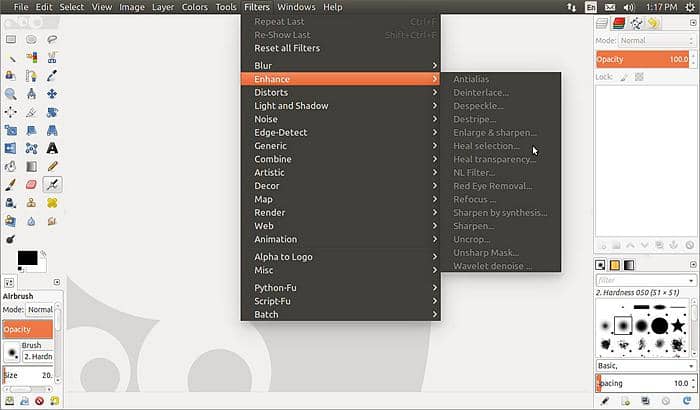Pick the Zoom magnifier tool
700x410 pixels.
click(10, 94)
